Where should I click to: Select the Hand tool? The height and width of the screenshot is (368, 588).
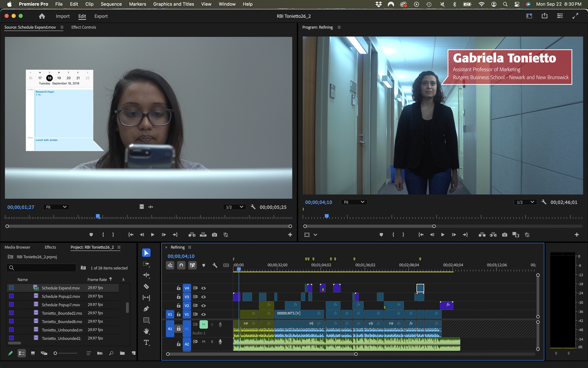point(146,331)
